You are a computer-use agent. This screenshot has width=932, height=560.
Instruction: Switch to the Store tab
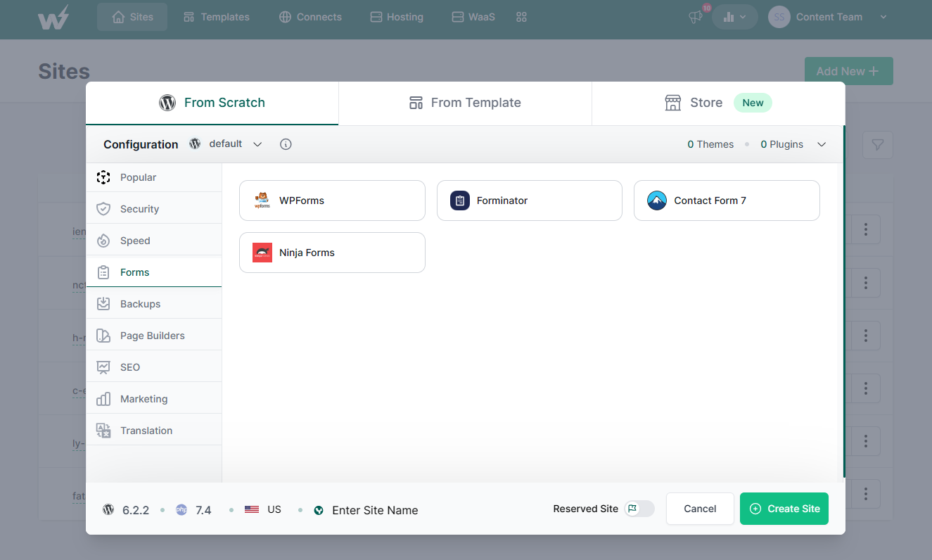tap(718, 103)
